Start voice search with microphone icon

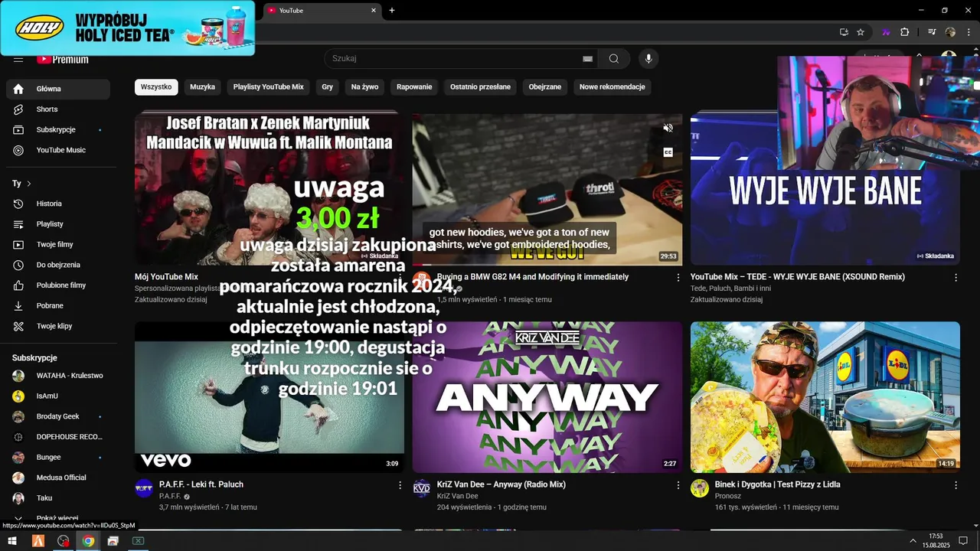pyautogui.click(x=648, y=59)
